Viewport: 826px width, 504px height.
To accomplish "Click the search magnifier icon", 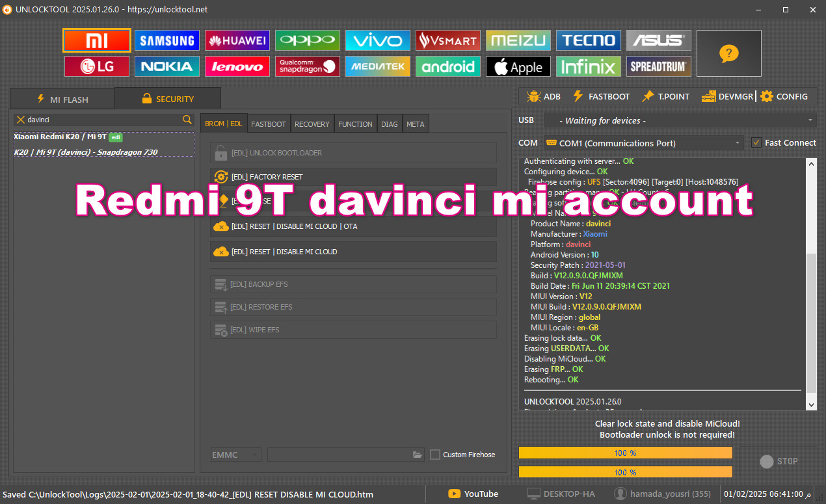I will [x=187, y=120].
